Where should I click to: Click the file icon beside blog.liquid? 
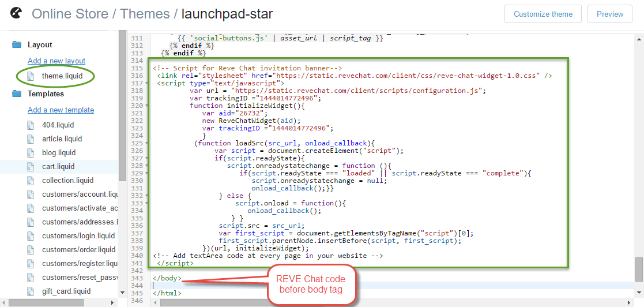31,153
